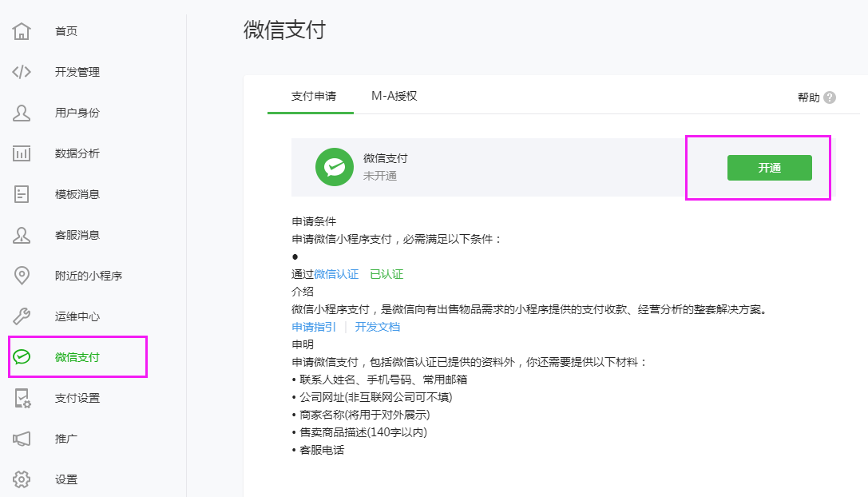Click the document icon beside 模板消息
Viewport: 868px width, 497px height.
coord(22,194)
